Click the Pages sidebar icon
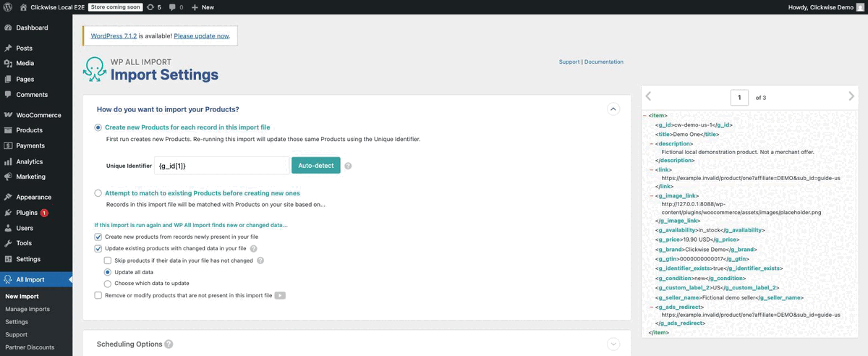 click(8, 79)
